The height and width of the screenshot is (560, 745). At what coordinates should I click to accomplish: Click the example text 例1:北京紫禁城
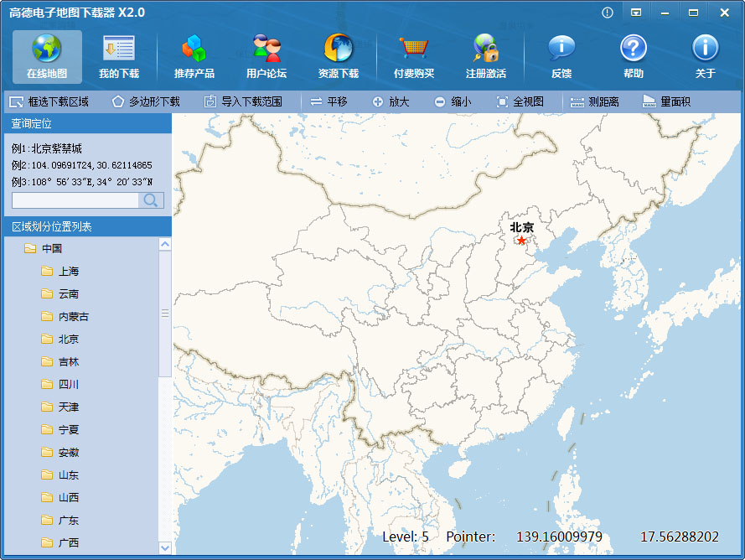(x=47, y=148)
